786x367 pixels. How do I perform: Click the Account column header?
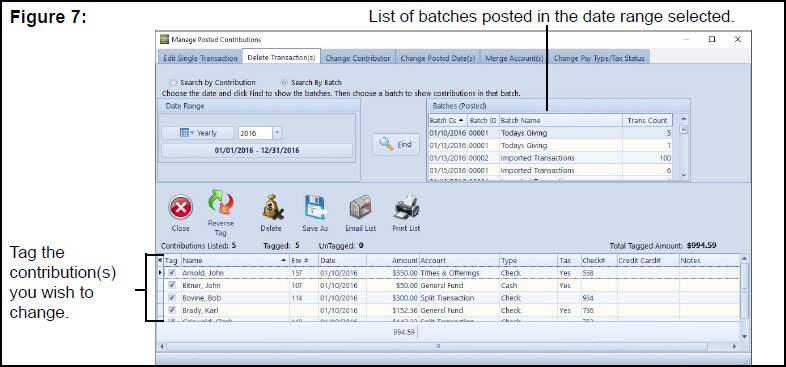(459, 260)
